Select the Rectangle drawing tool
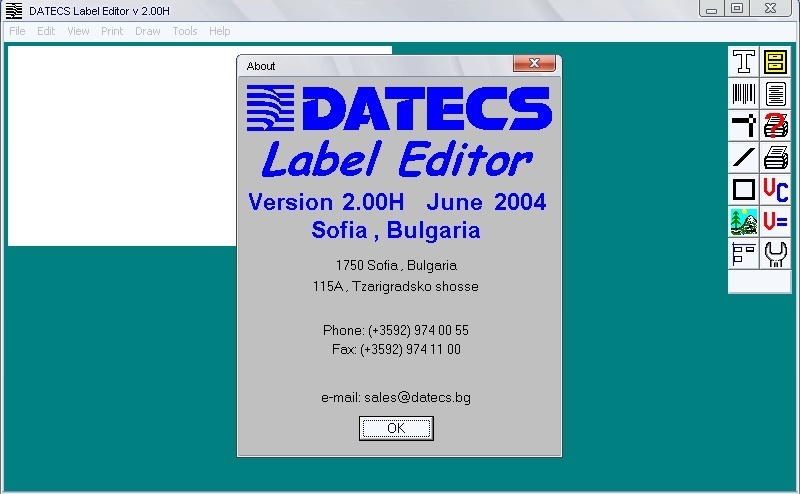 [x=743, y=190]
